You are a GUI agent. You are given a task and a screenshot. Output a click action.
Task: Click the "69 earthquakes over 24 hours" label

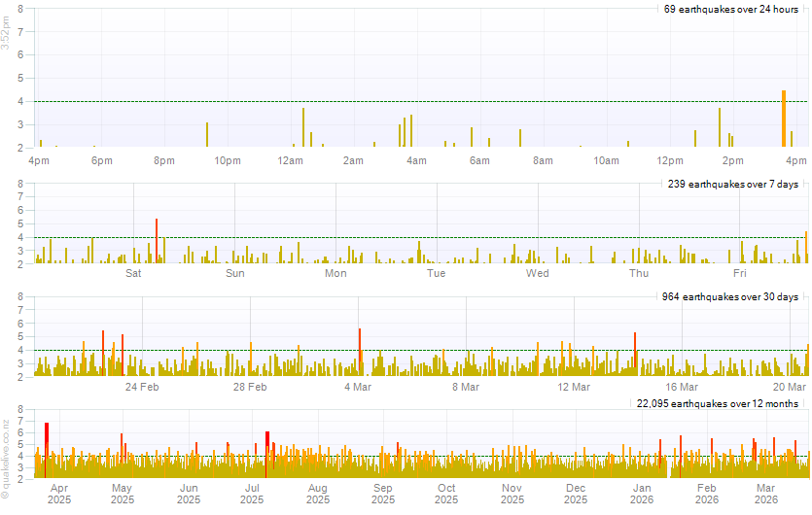(x=731, y=9)
